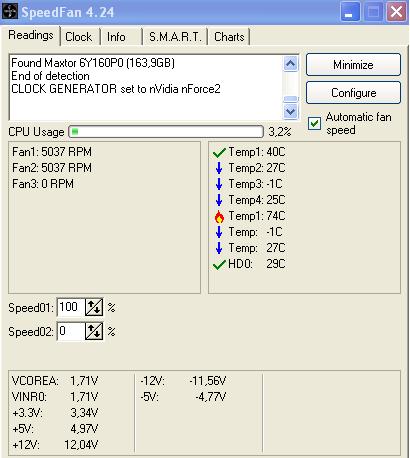Click the +12V: 12,04V reading
Viewport: 410px width, 458px height.
pos(55,445)
